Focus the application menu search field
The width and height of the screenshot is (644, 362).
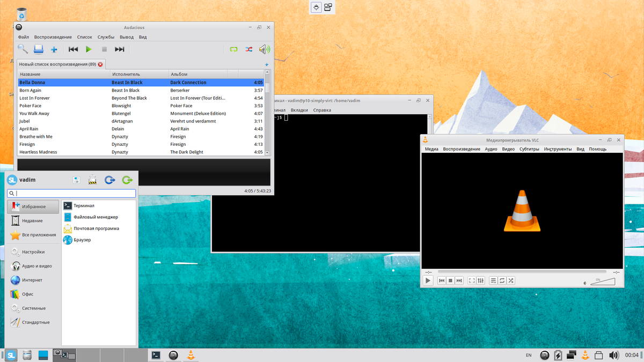pos(71,194)
